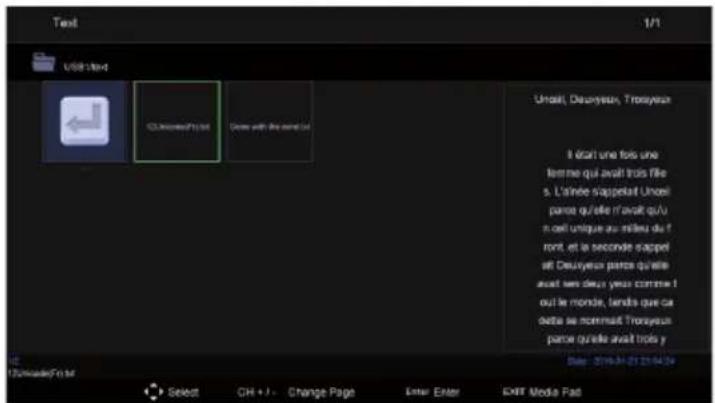Click the selected filename in status bar

pos(41,373)
